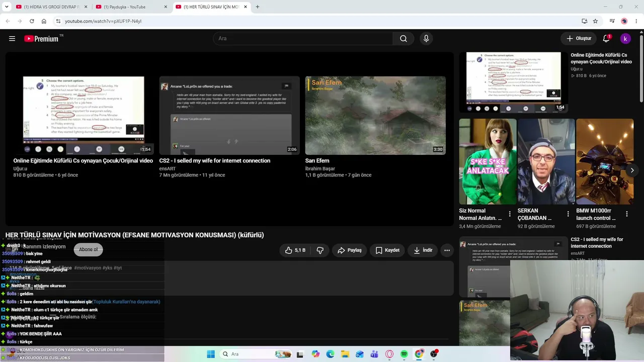View site information icon in address bar
644x362 pixels.
(58, 21)
